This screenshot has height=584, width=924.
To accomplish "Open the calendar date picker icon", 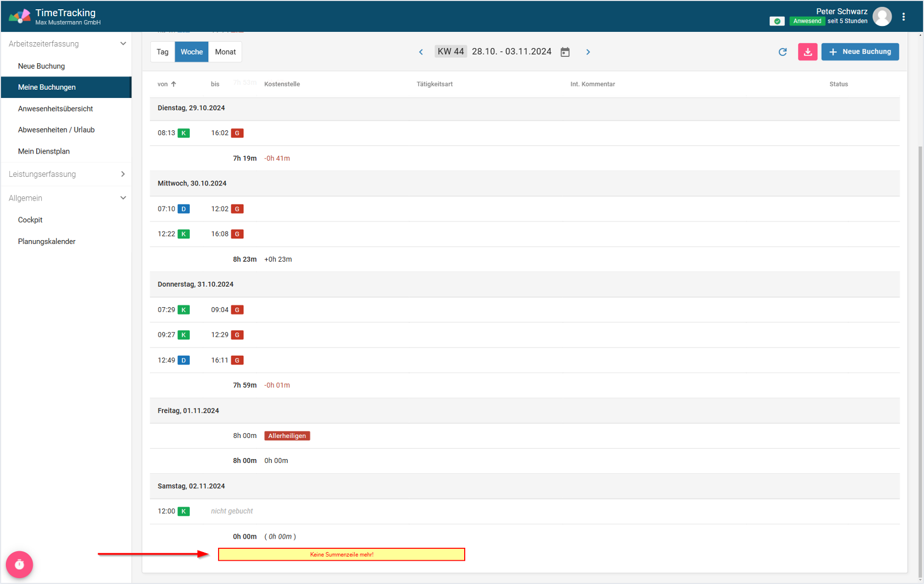I will coord(565,52).
